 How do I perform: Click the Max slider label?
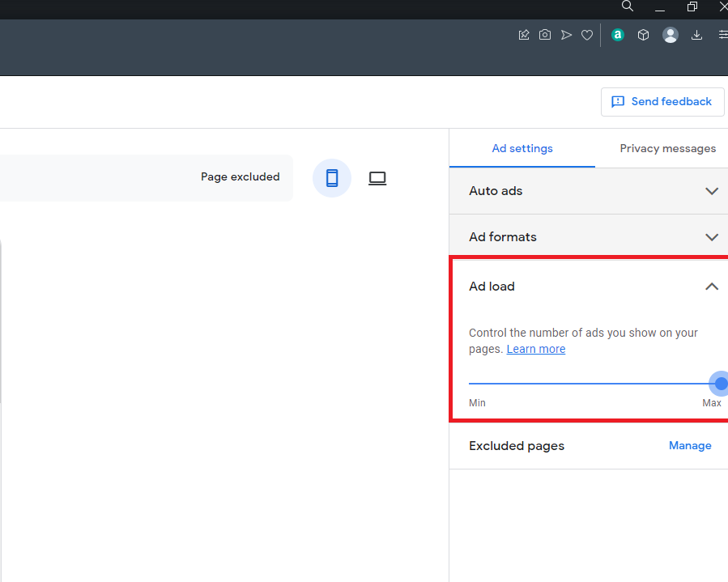pos(711,403)
